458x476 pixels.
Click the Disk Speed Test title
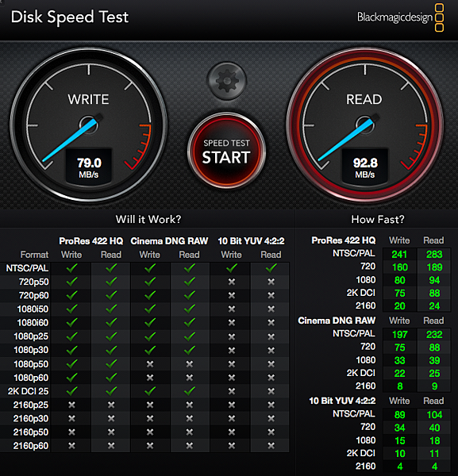(x=70, y=17)
